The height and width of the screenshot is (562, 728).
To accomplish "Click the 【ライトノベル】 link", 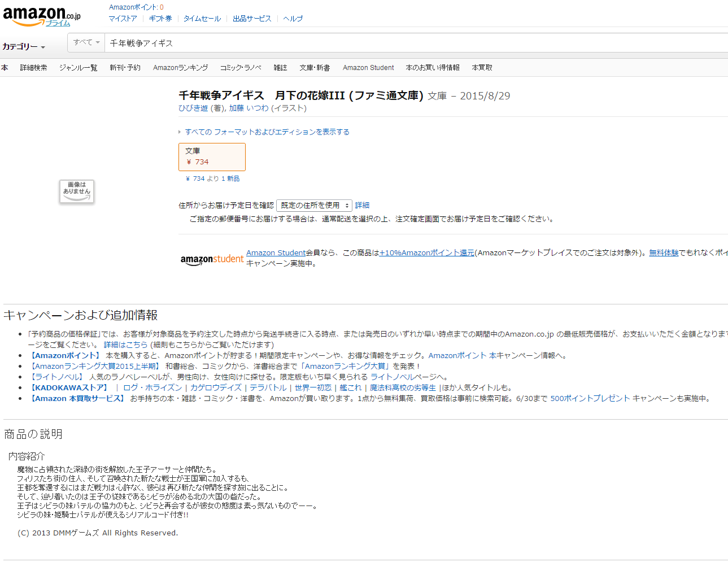I will click(57, 377).
